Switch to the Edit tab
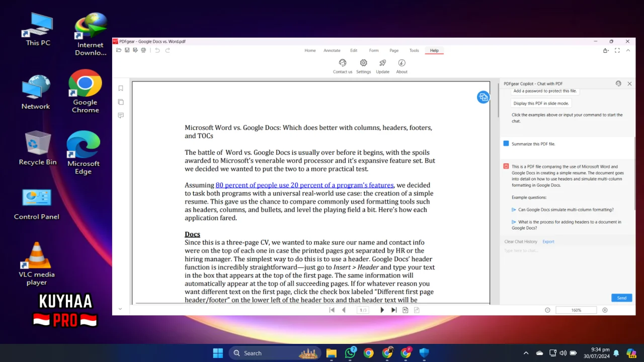 (354, 50)
